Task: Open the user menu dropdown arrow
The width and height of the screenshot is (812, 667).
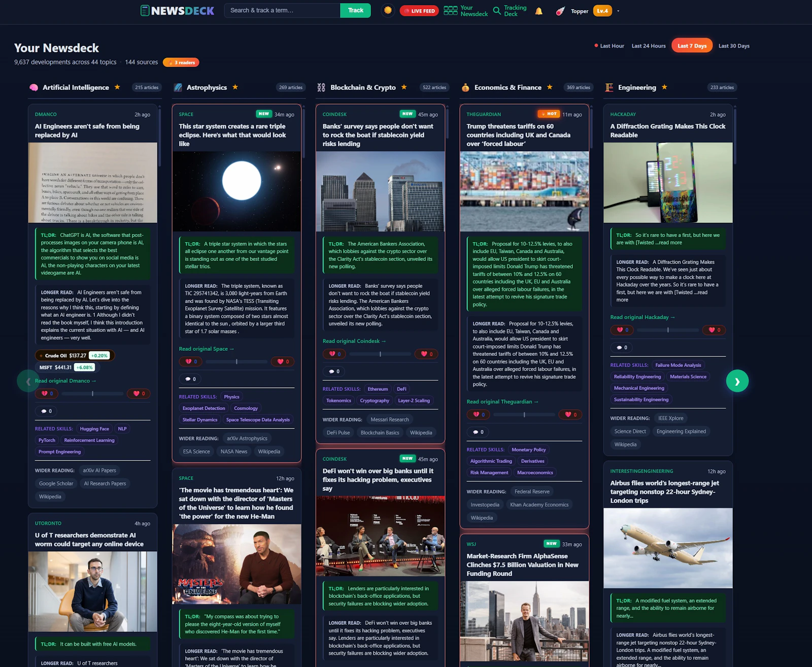Action: coord(618,11)
